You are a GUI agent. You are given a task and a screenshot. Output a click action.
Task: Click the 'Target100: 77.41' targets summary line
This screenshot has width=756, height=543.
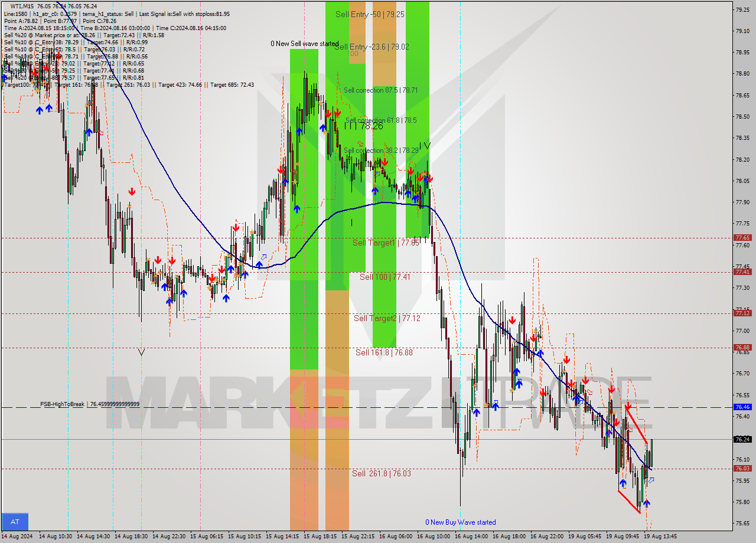click(129, 84)
